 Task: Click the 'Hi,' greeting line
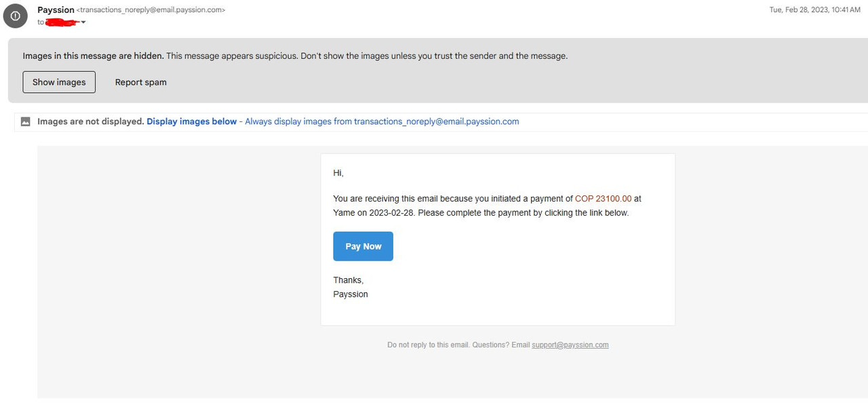click(x=338, y=173)
